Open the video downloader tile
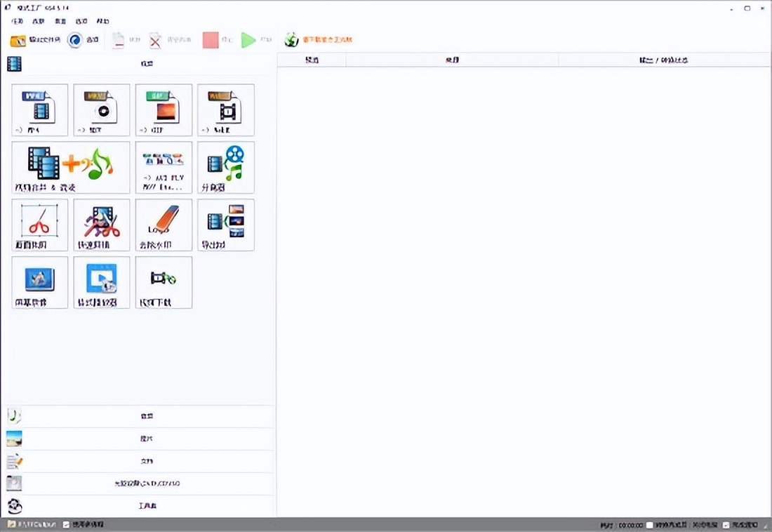This screenshot has height=532, width=772. pyautogui.click(x=164, y=282)
